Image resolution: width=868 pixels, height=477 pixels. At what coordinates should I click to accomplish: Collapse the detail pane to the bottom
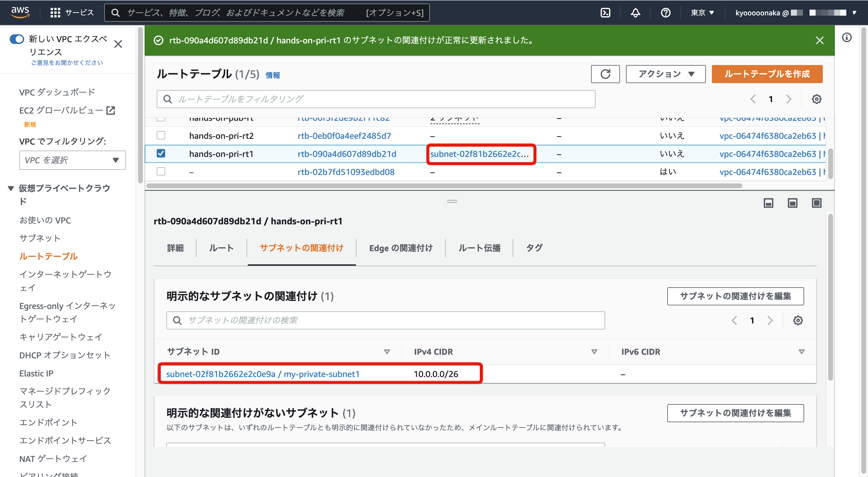tap(768, 203)
